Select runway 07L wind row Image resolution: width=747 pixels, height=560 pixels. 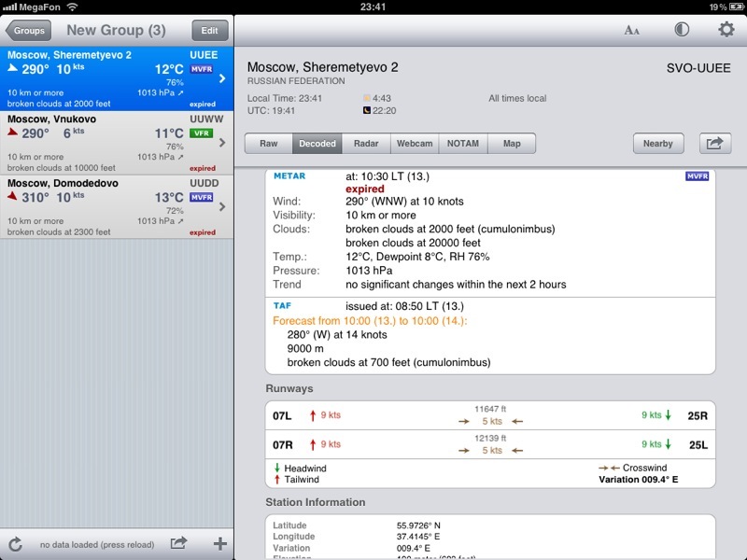(x=490, y=416)
